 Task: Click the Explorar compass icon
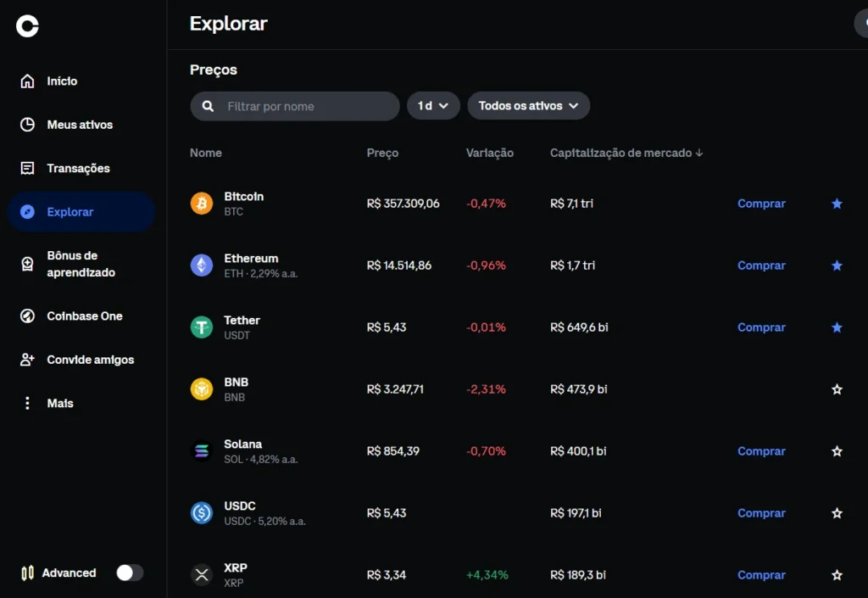click(x=27, y=211)
